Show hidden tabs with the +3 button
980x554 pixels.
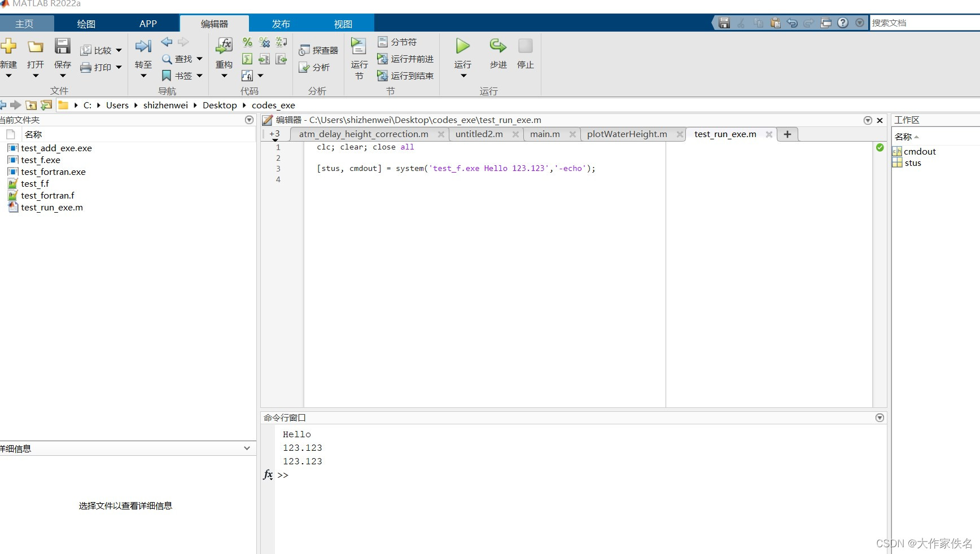[274, 134]
